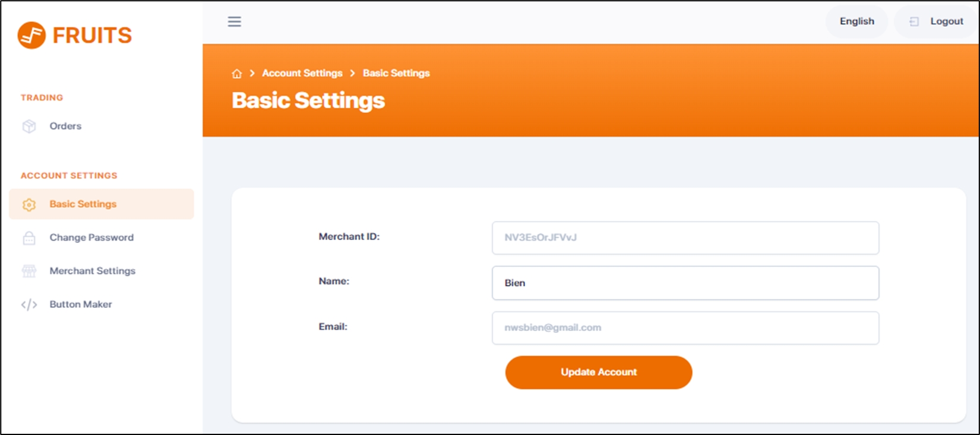
Task: Click the Merchant Settings store icon
Action: tap(29, 271)
